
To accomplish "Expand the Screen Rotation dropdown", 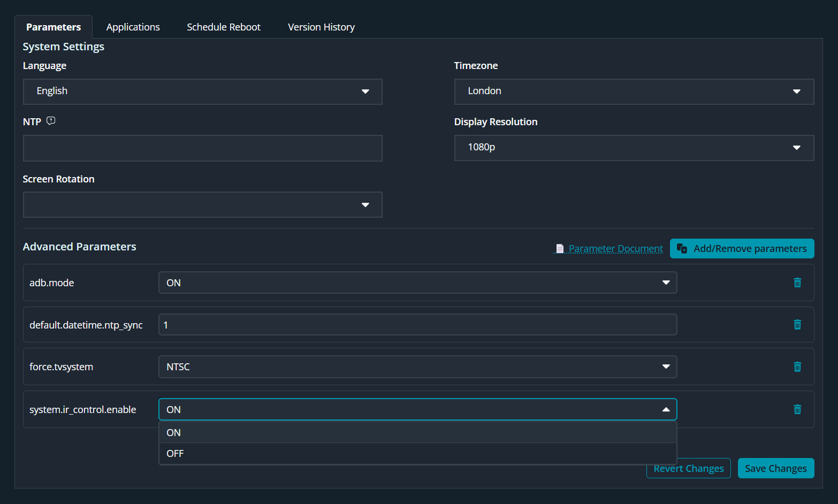I will pyautogui.click(x=202, y=204).
